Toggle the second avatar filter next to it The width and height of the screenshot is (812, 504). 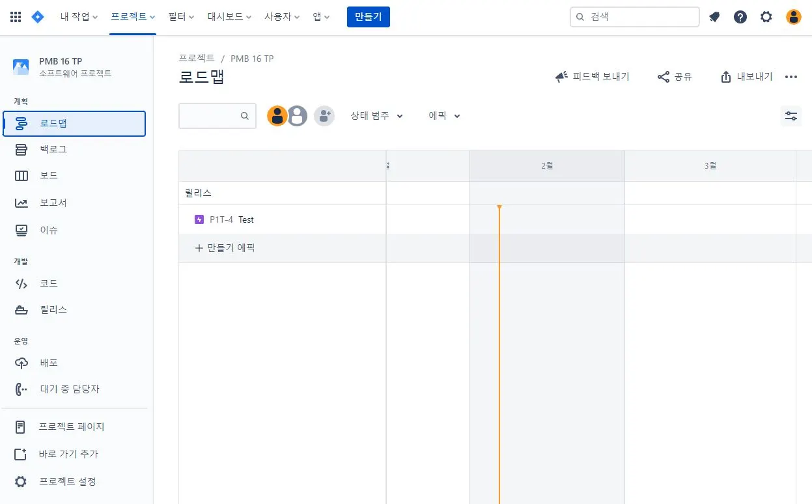[298, 115]
